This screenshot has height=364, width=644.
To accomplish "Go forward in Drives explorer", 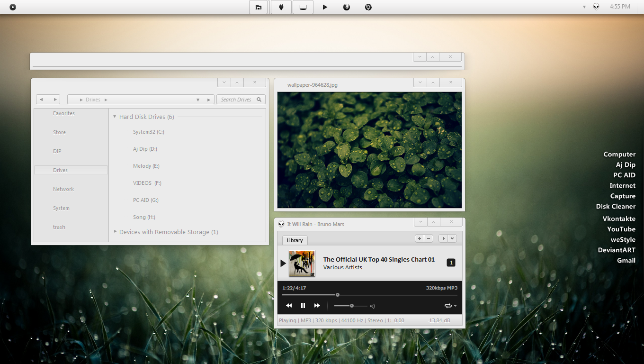I will tap(54, 100).
